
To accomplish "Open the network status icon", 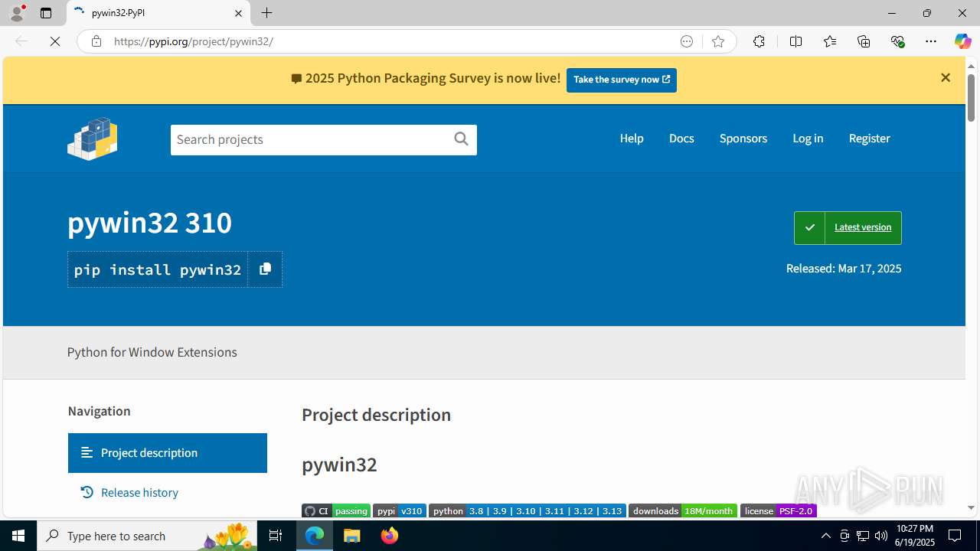I will tap(862, 536).
